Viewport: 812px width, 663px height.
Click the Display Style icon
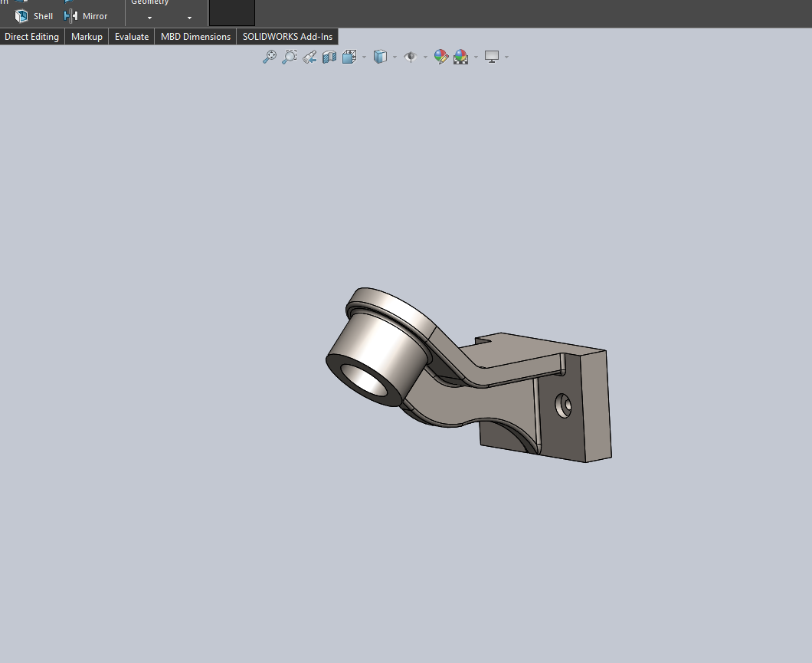(x=380, y=57)
